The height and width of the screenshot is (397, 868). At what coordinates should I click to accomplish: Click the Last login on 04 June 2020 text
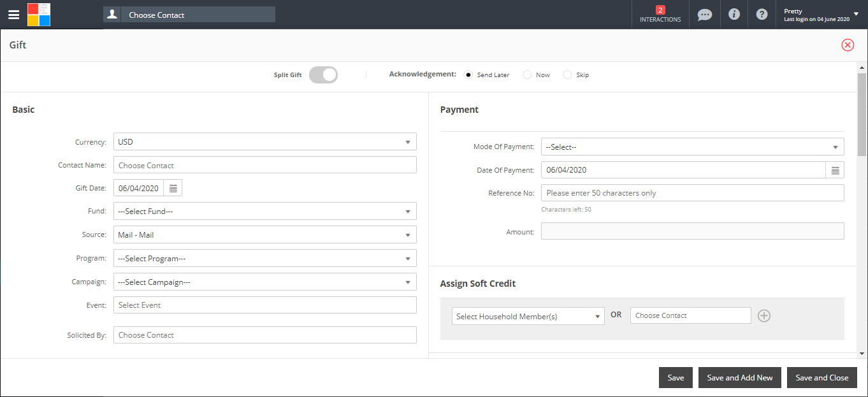coord(816,20)
